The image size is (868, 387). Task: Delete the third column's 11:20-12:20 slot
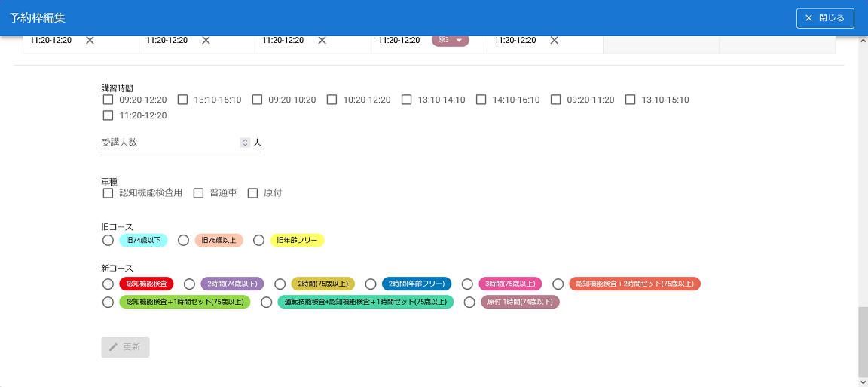(x=322, y=41)
